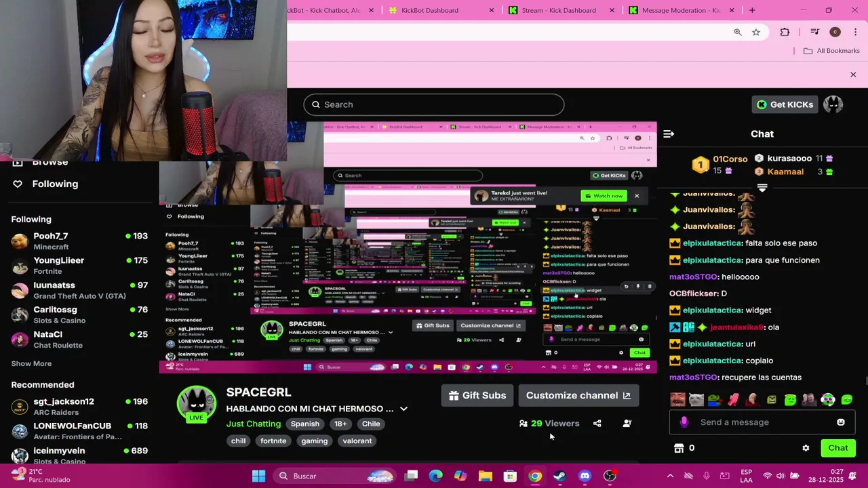Viewport: 868px width, 488px height.
Task: Select the white cat emote
Action: 696,400
